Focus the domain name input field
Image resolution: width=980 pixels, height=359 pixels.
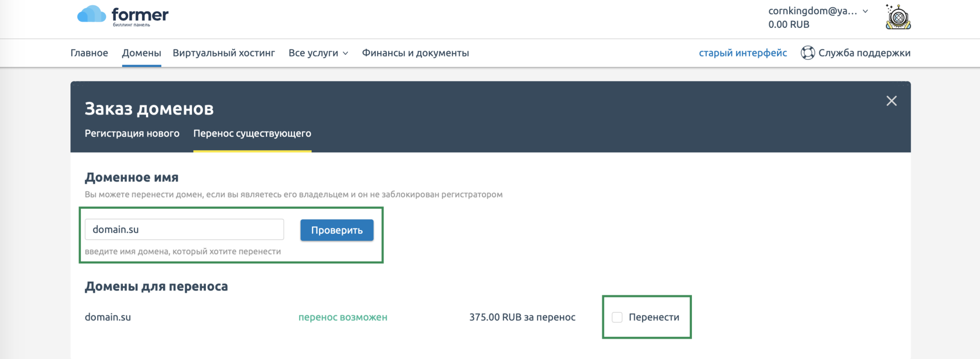tap(184, 230)
